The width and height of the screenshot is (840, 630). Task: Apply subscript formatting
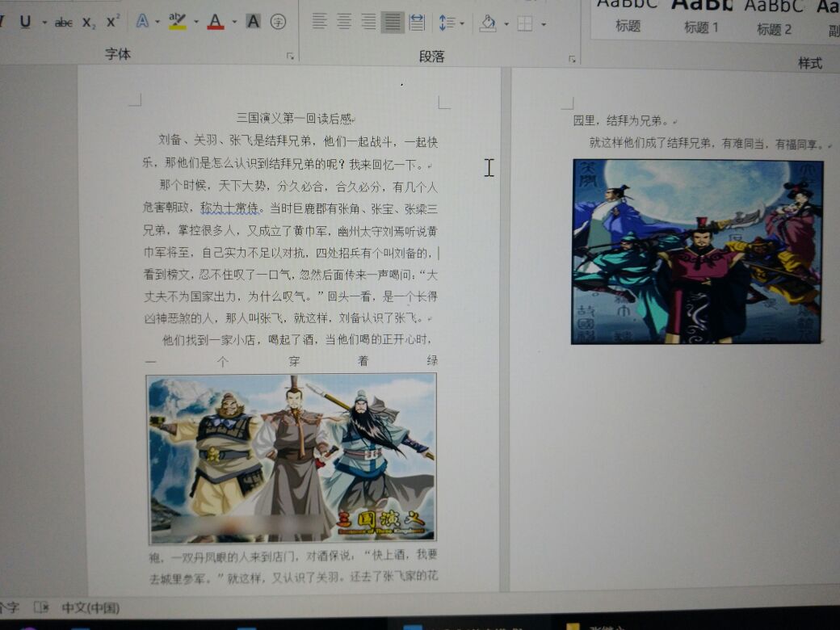[x=88, y=23]
